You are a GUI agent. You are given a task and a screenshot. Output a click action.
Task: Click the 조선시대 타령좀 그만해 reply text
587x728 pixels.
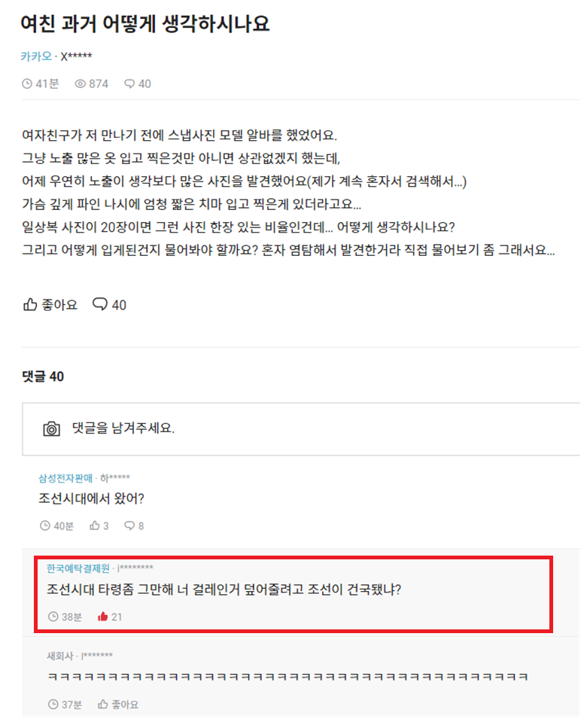pos(224,589)
